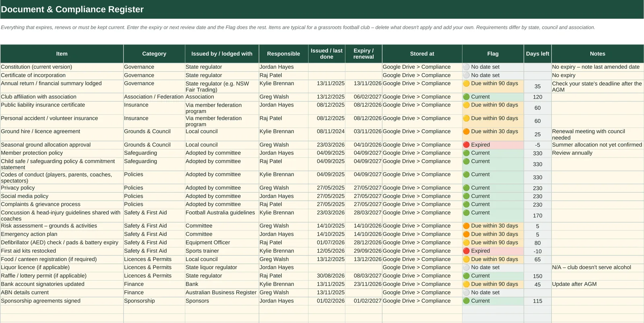Select the Item column header
Image resolution: width=644 pixels, height=323 pixels.
click(x=62, y=53)
